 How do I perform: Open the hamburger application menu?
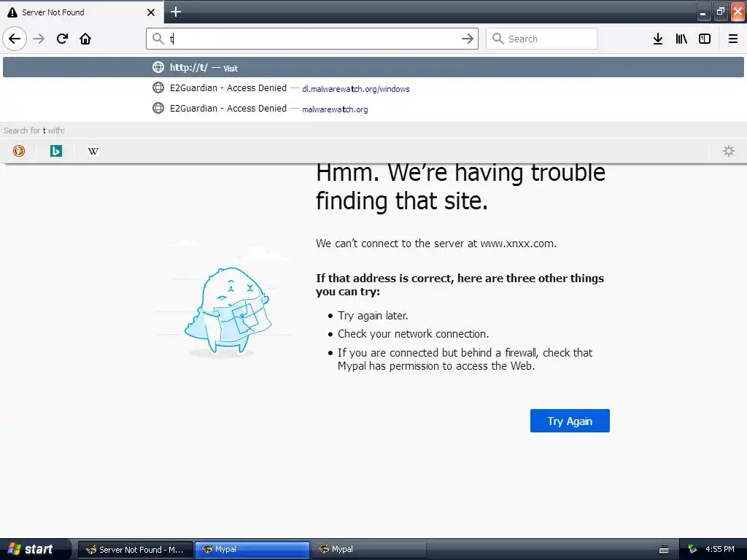click(733, 39)
